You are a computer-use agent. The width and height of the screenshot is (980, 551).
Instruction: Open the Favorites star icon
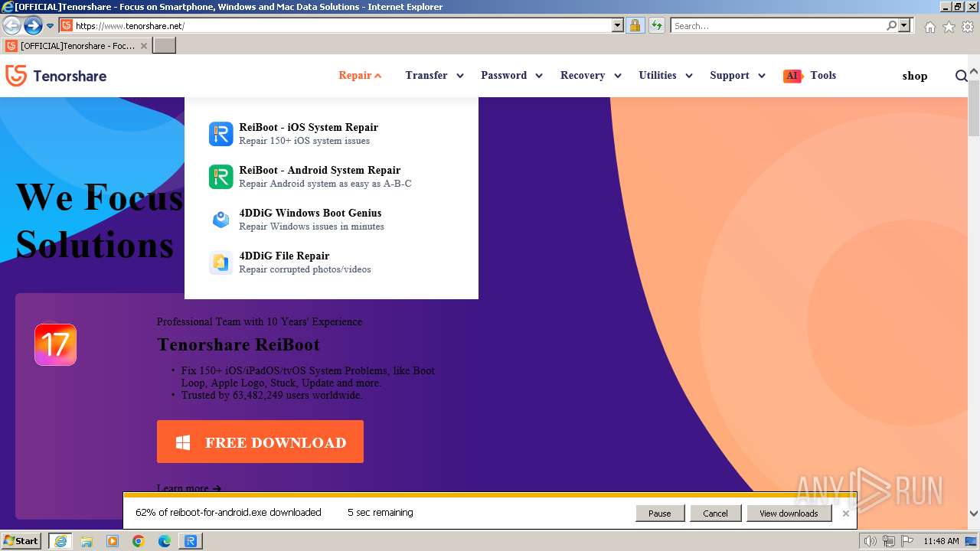pos(949,27)
